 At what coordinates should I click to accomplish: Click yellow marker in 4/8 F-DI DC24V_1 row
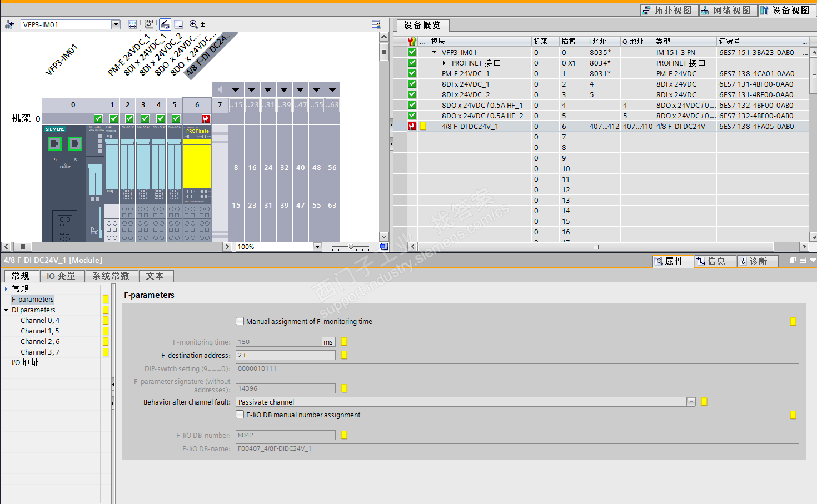pyautogui.click(x=423, y=126)
